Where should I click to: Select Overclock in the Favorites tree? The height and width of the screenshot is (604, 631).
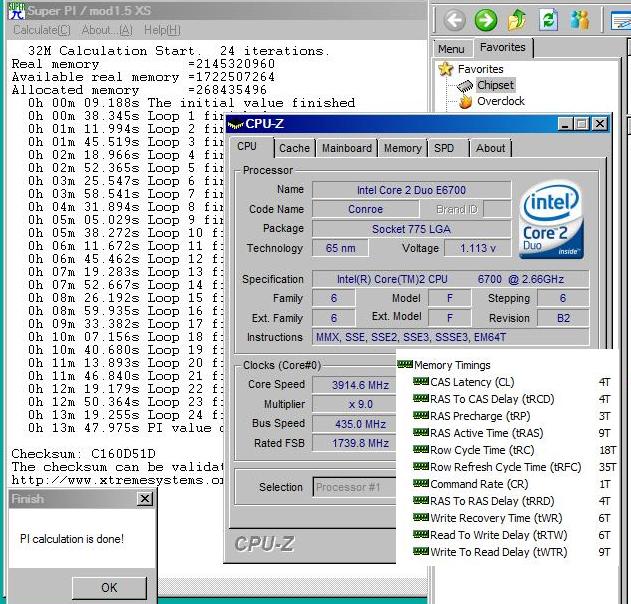[501, 101]
